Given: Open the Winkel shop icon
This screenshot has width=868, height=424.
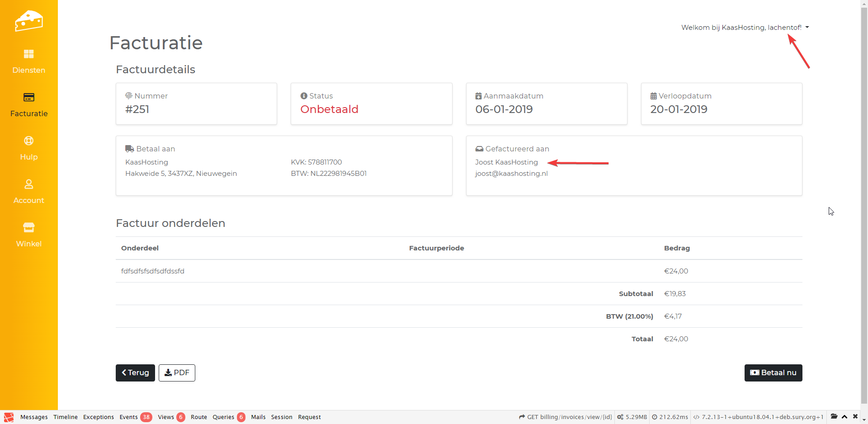Looking at the screenshot, I should pyautogui.click(x=28, y=227).
